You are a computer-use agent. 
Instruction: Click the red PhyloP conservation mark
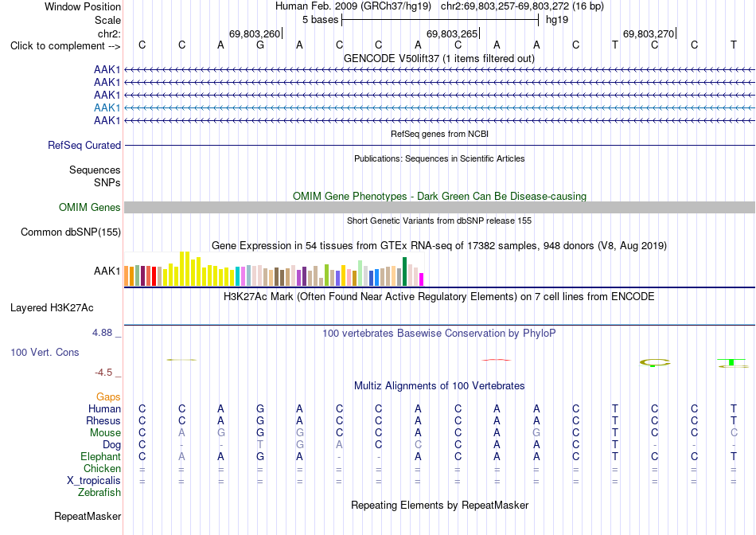[x=497, y=360]
